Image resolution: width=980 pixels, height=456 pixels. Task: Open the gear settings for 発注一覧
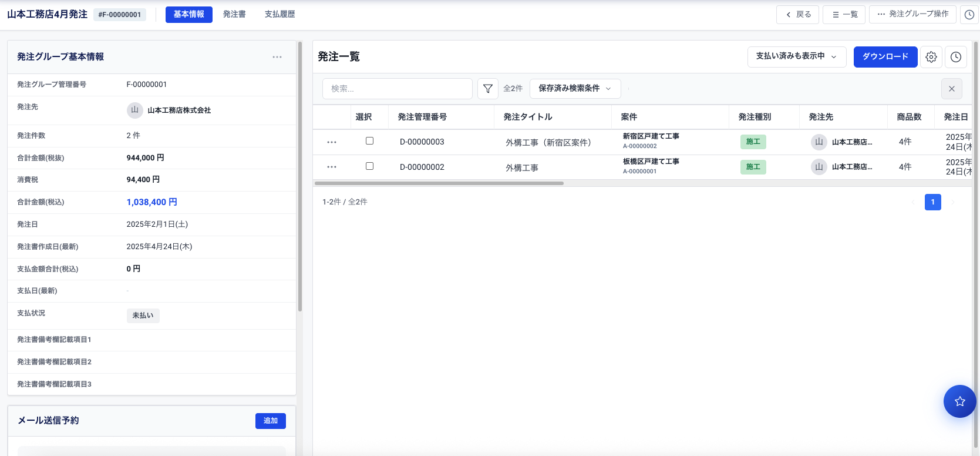(x=931, y=57)
